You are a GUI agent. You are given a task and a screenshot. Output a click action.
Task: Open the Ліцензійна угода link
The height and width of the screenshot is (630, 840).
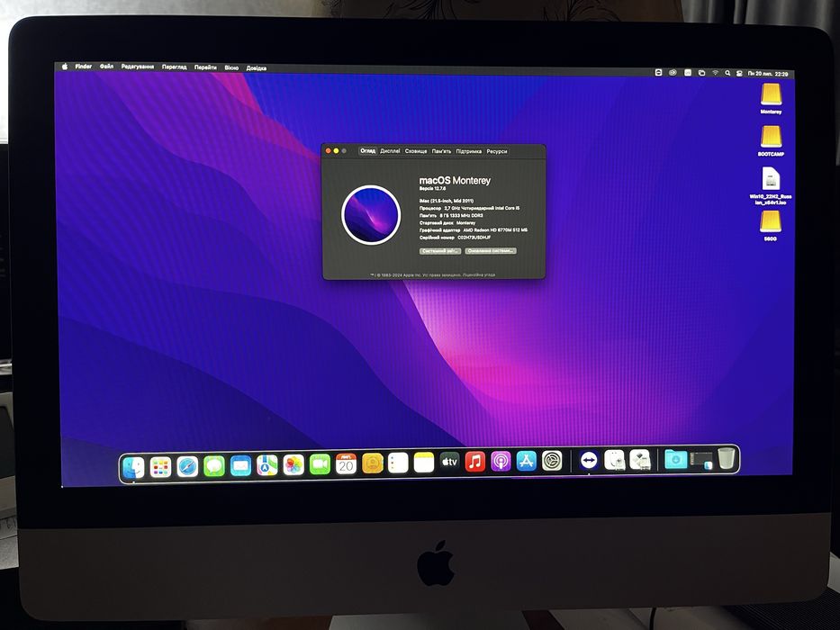click(478, 274)
